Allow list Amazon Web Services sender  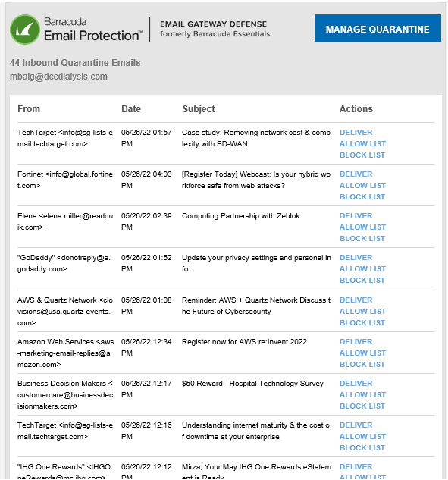[x=362, y=353]
